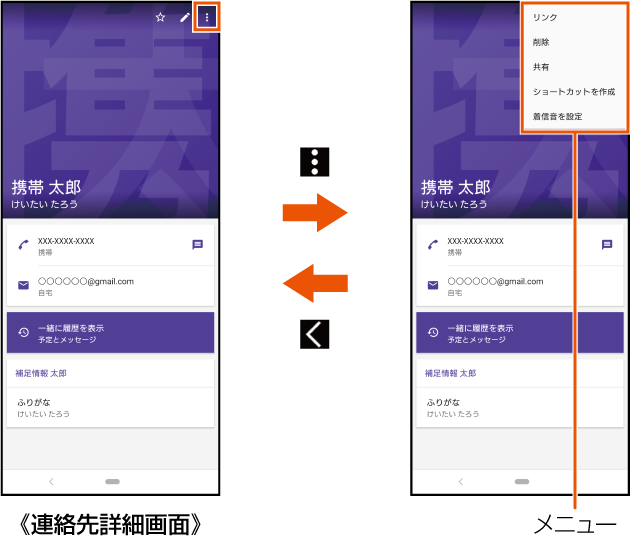The image size is (631, 536).
Task: Tap the gmail.com address on left screen
Action: coord(86,282)
